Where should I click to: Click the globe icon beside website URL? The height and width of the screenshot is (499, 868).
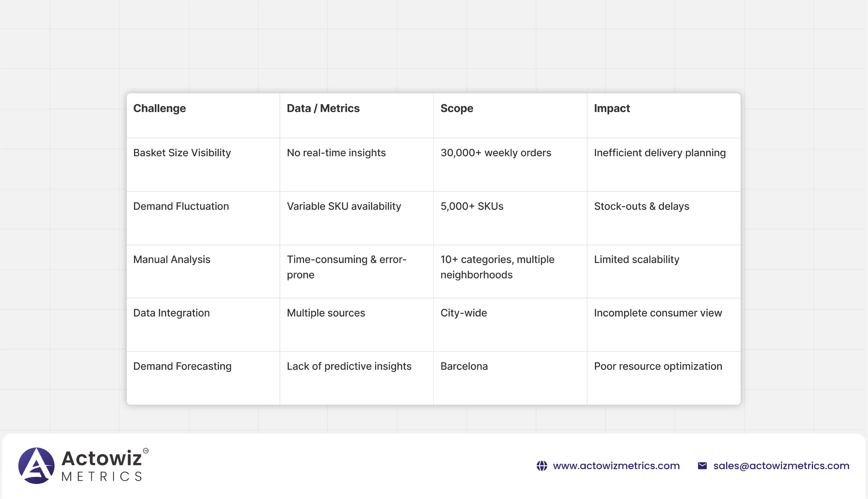coord(542,466)
